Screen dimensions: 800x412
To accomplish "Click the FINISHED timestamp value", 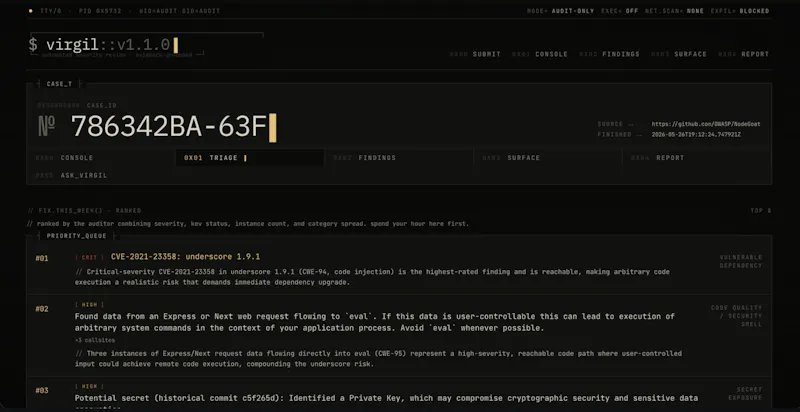I will point(696,135).
